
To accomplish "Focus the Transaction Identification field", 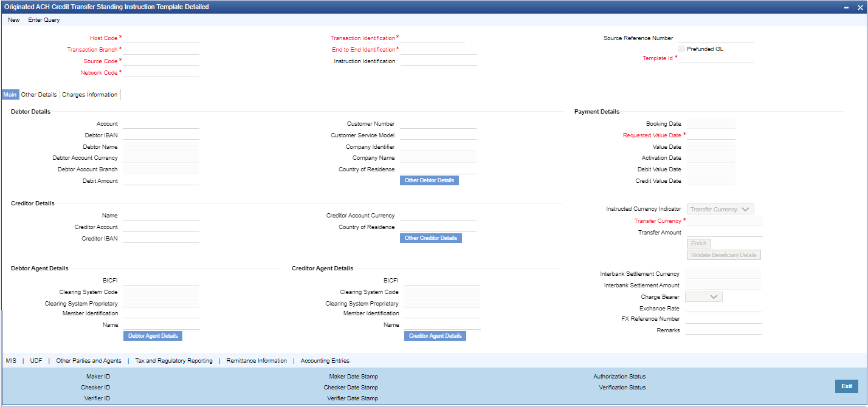I will click(433, 38).
